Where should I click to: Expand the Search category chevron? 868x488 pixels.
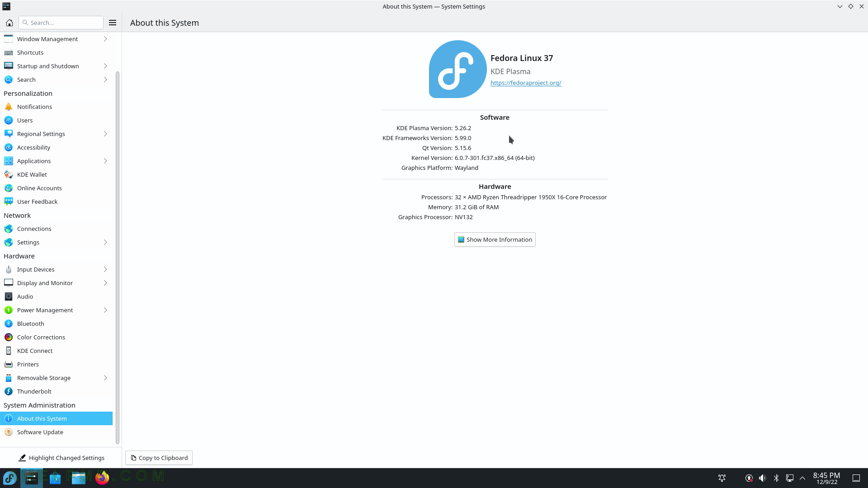pos(105,80)
